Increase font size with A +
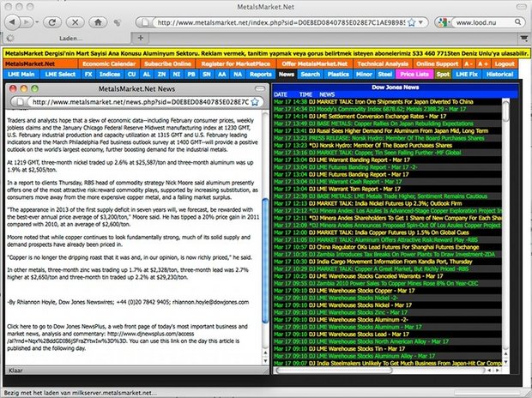Screen dimensions: 532x398 click(482, 63)
